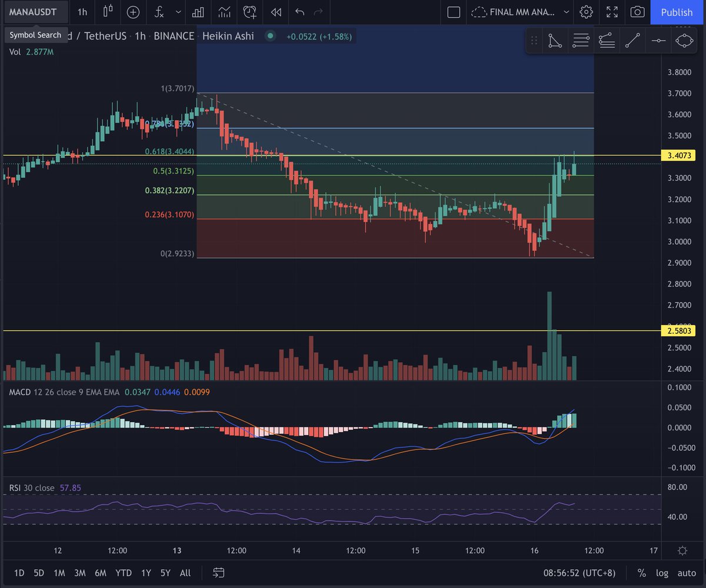This screenshot has width=706, height=588.
Task: Start bar replay mode
Action: [276, 12]
